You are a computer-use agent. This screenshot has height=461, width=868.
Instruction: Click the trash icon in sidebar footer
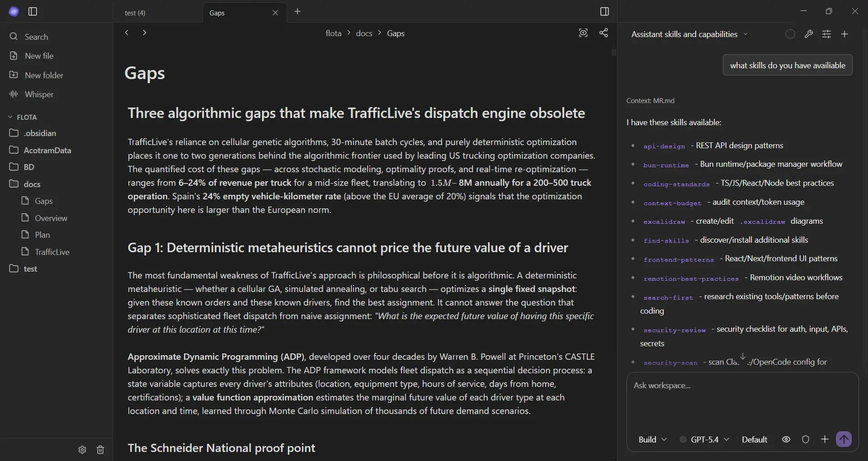pyautogui.click(x=100, y=450)
